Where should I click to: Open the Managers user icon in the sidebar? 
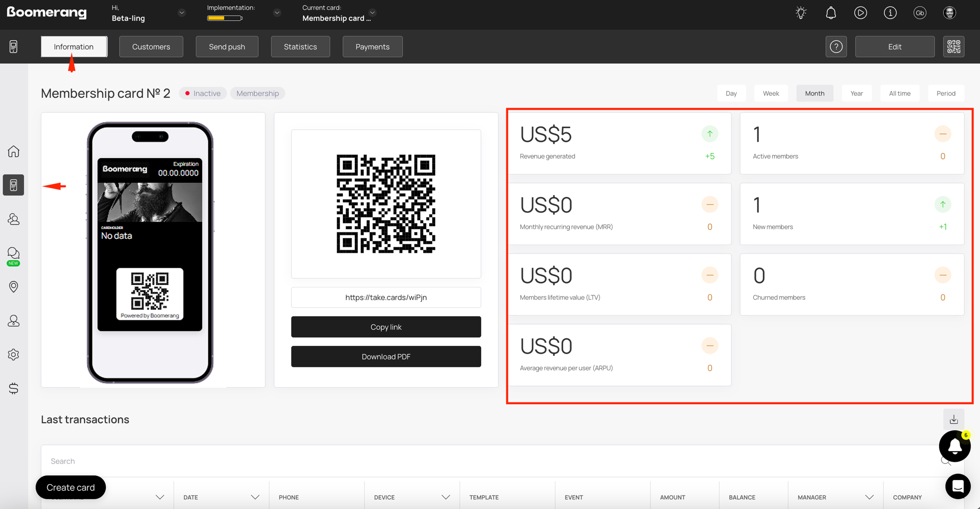14,320
